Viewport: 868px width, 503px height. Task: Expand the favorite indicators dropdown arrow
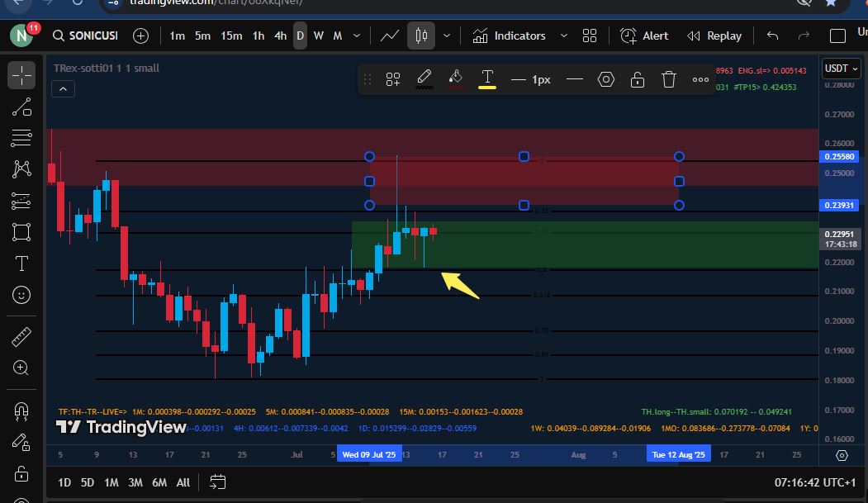tap(563, 36)
